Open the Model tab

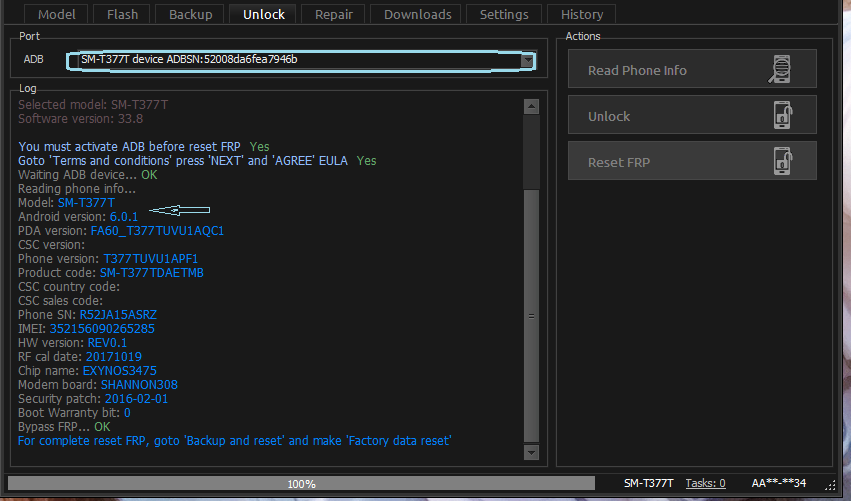tap(56, 14)
